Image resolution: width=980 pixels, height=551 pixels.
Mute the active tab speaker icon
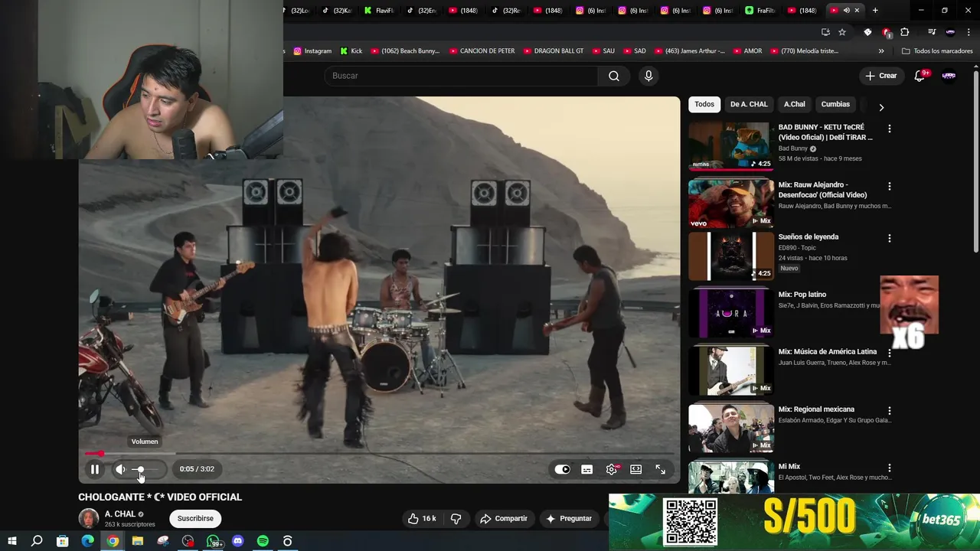(x=846, y=10)
